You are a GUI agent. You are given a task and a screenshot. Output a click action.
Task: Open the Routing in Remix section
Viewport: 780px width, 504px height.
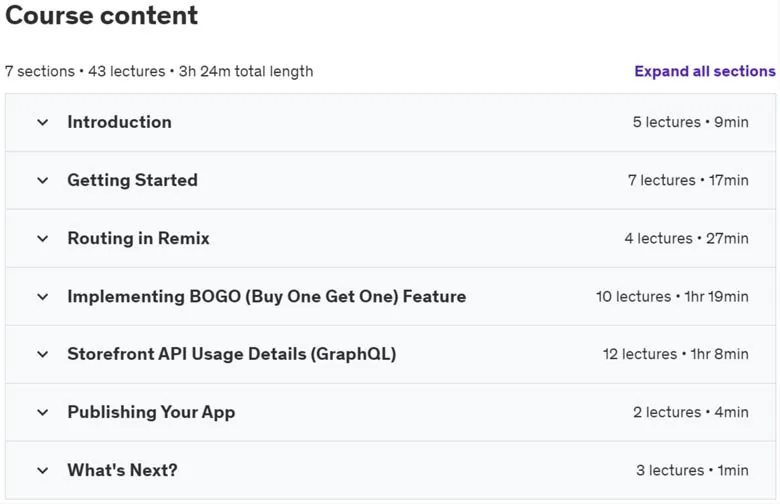(x=138, y=238)
